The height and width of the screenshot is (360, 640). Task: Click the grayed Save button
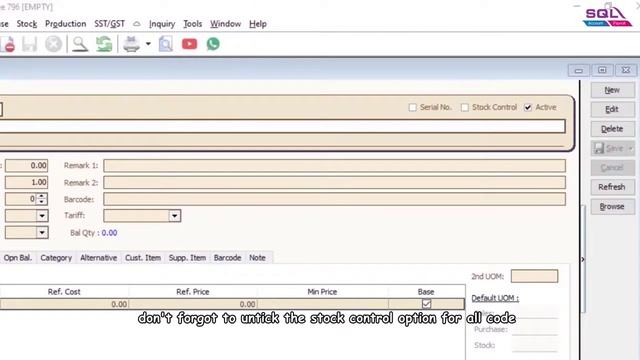(609, 148)
